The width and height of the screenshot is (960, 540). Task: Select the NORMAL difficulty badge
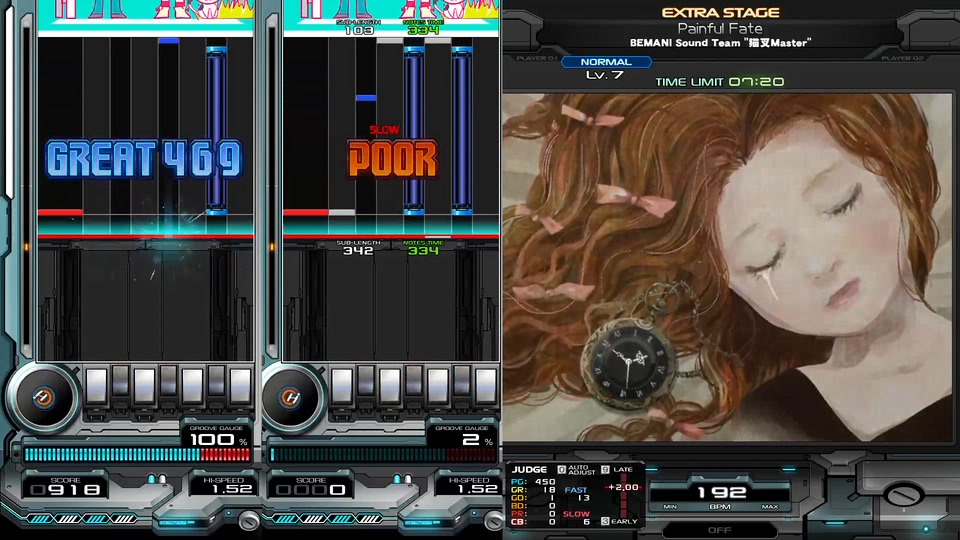coord(606,62)
